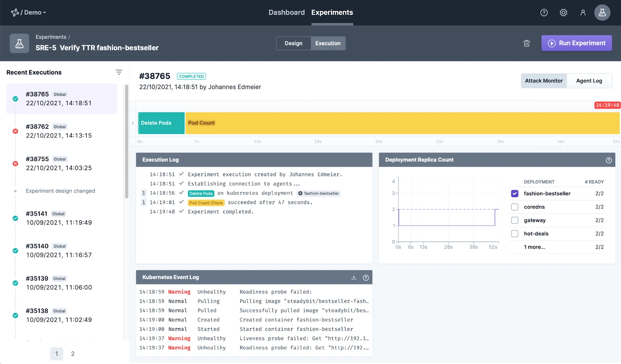This screenshot has width=621, height=364.
Task: Click failed status icon of #38755
Action: (16, 163)
